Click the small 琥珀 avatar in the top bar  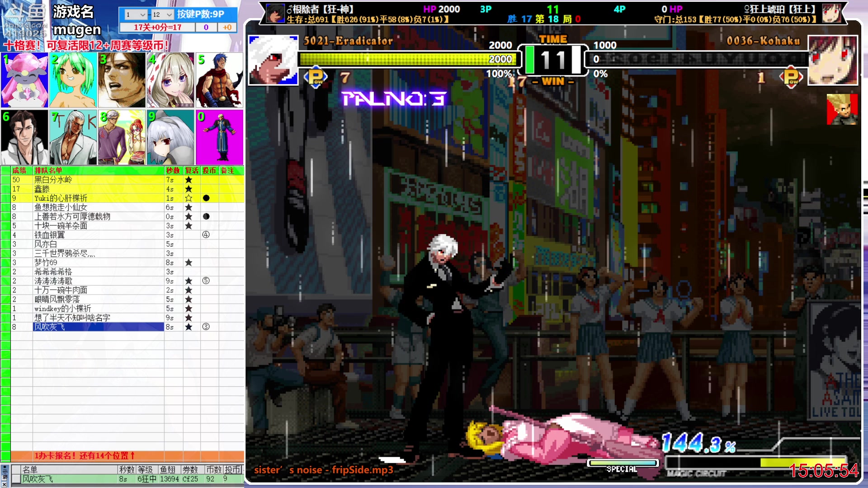pyautogui.click(x=831, y=14)
